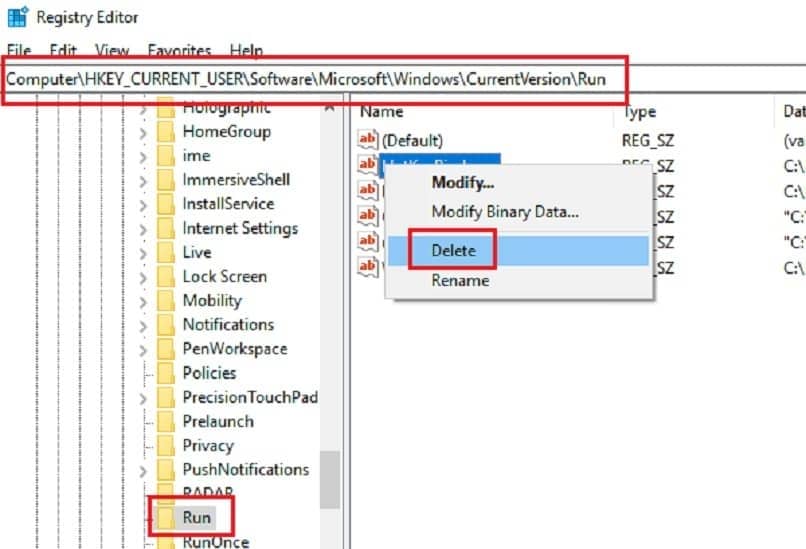
Task: Select Modify Binary Data... option
Action: tap(504, 212)
